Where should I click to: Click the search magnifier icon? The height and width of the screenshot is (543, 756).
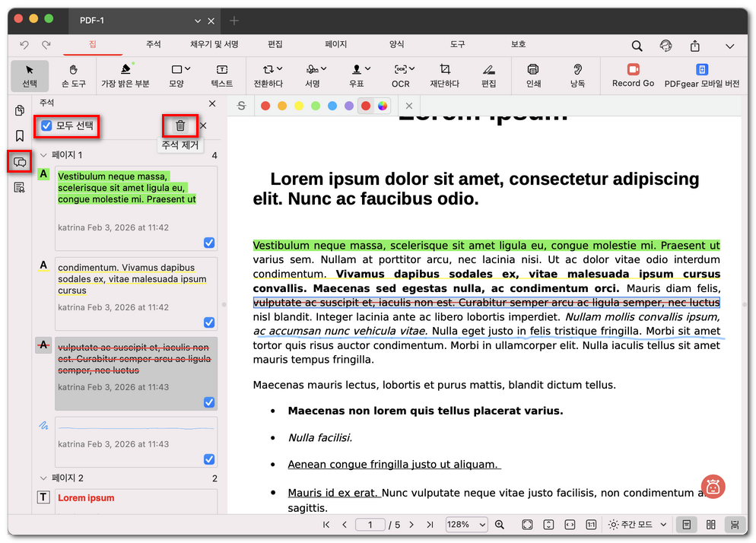tap(637, 46)
